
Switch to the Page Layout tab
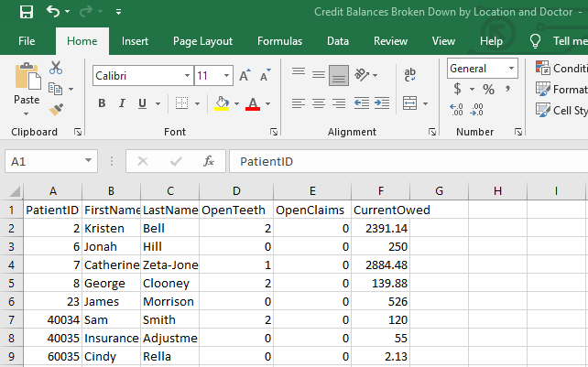202,41
